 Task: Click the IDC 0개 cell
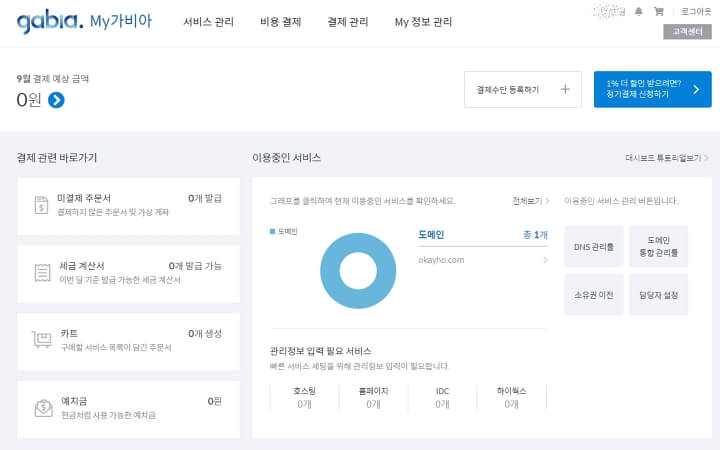pos(442,397)
